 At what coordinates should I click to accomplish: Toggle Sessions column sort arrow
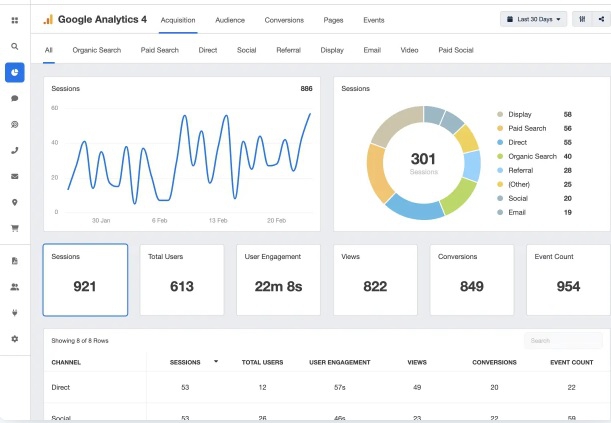[216, 362]
